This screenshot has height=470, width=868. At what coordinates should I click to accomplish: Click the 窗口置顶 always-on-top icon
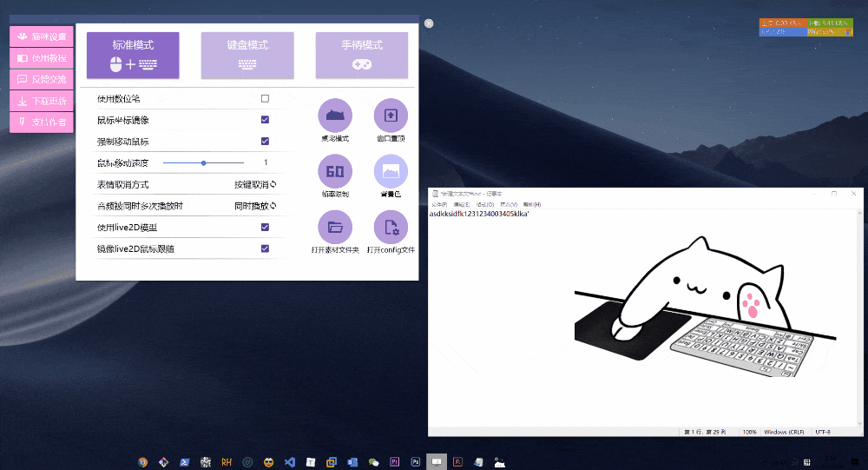click(391, 116)
